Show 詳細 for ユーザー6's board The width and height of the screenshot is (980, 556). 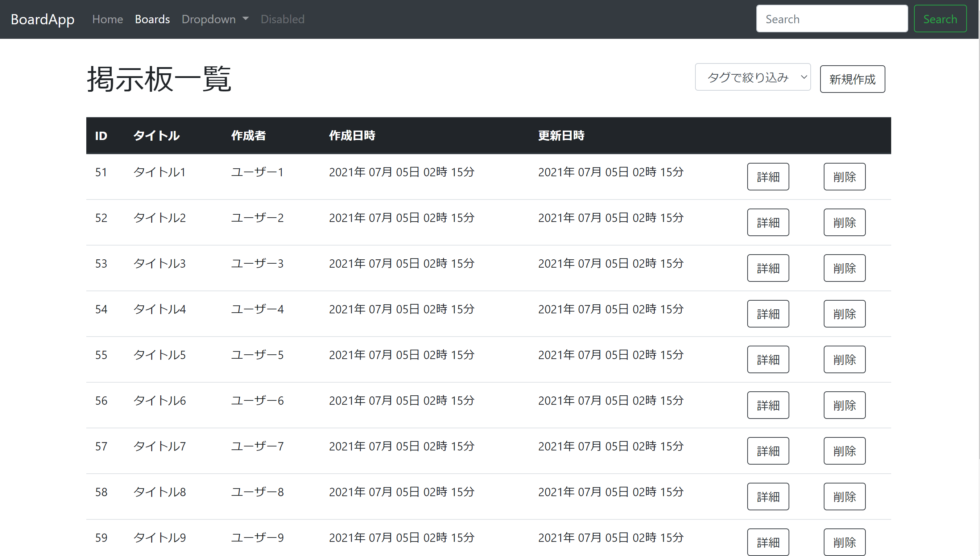click(x=768, y=405)
